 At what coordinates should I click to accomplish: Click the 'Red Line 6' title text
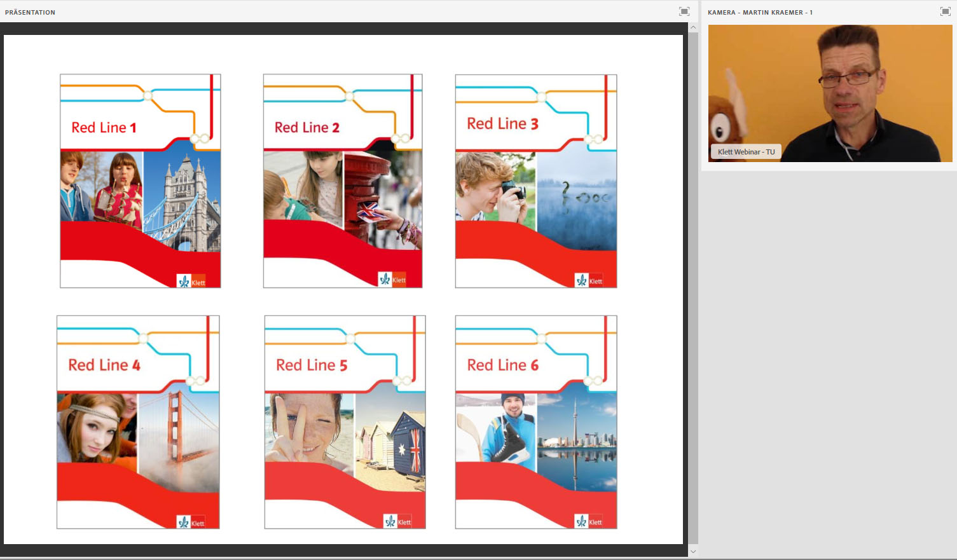tap(503, 365)
